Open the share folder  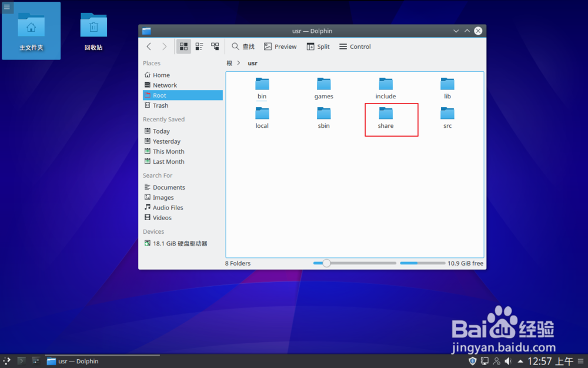click(385, 115)
